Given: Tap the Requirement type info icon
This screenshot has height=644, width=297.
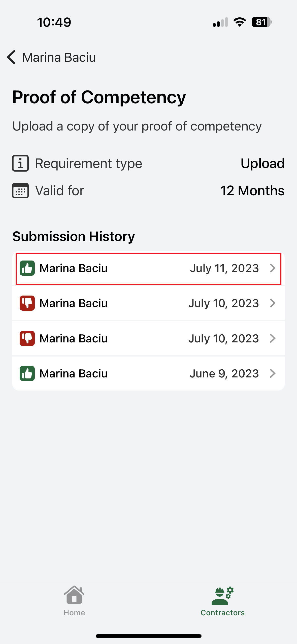Looking at the screenshot, I should tap(20, 163).
